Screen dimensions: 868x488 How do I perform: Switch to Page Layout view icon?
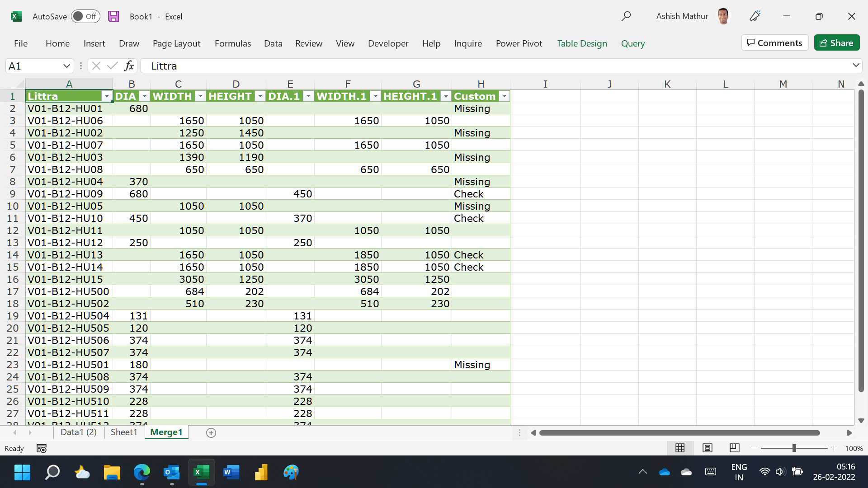point(707,448)
